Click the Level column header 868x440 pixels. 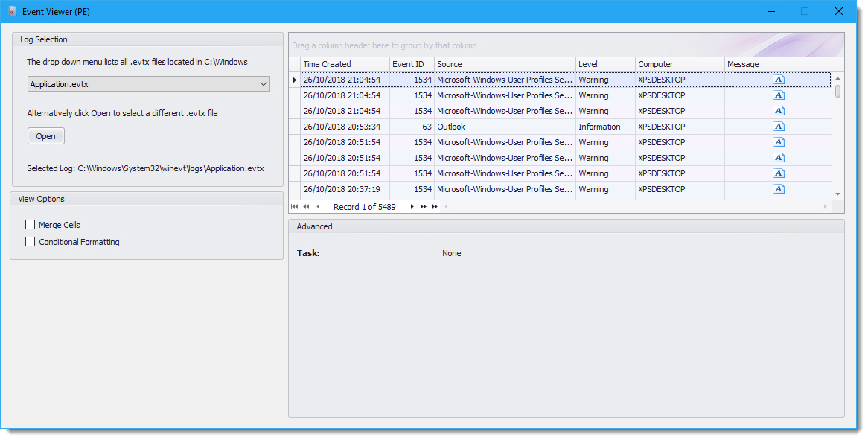click(x=604, y=64)
